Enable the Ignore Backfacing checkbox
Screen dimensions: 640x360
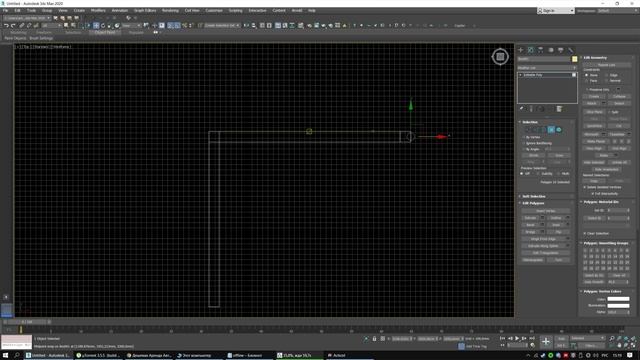tap(524, 143)
